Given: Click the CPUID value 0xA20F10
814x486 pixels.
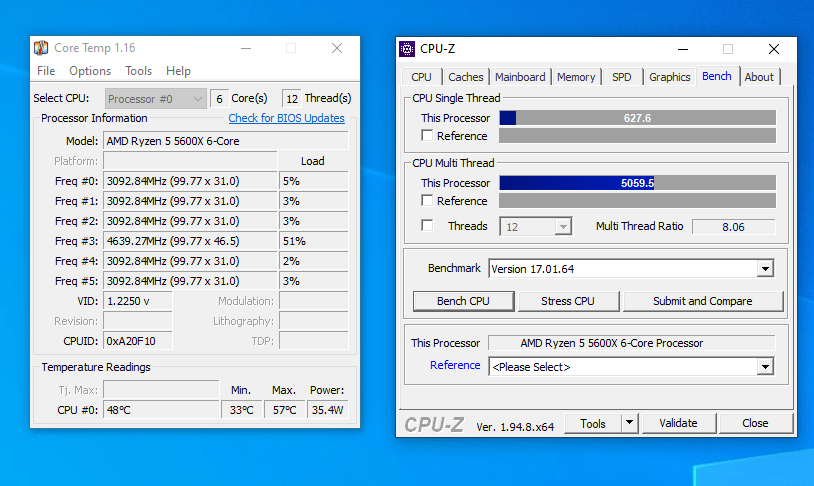Looking at the screenshot, I should (x=138, y=341).
